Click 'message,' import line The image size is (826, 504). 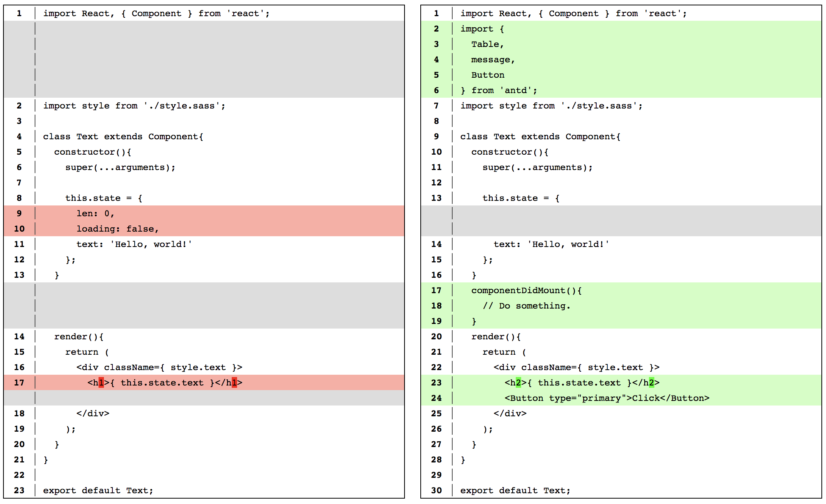pos(493,60)
